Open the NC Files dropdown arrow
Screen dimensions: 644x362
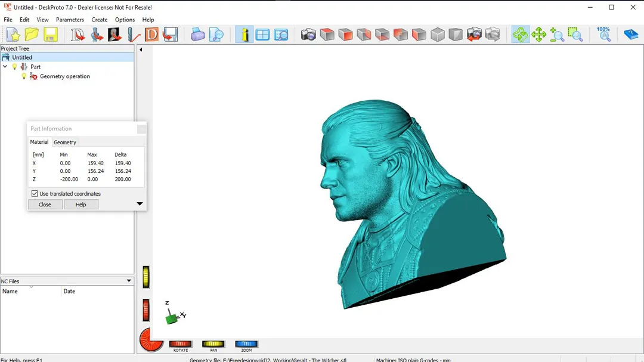point(129,281)
